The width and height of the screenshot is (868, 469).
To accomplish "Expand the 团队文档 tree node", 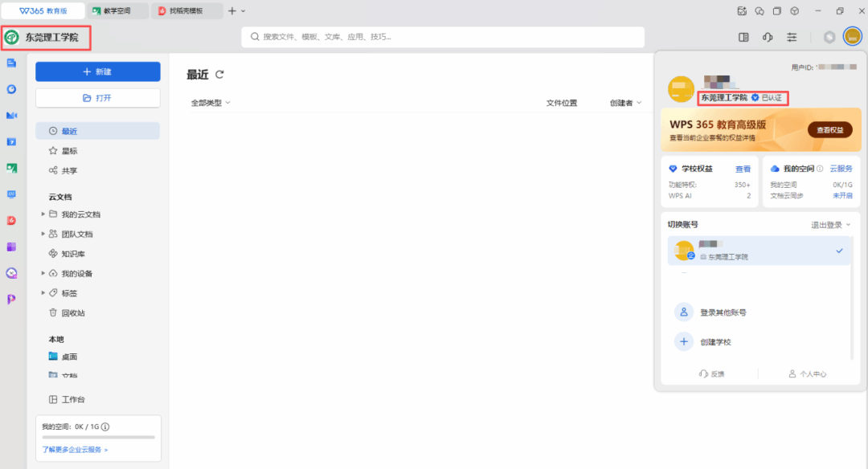I will (43, 234).
